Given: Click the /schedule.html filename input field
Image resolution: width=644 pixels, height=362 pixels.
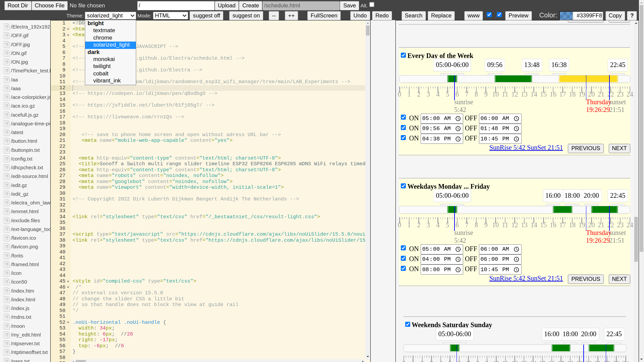Looking at the screenshot, I should 301,6.
